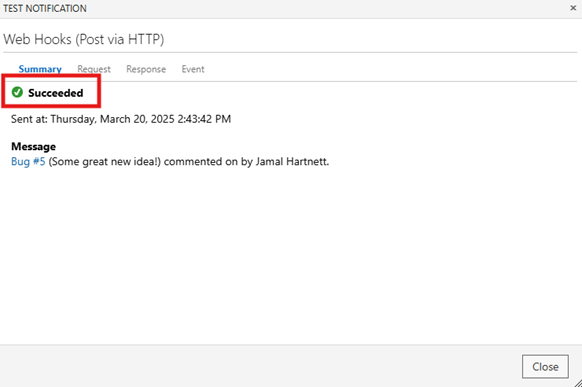Open the Bug #5 link

point(28,162)
